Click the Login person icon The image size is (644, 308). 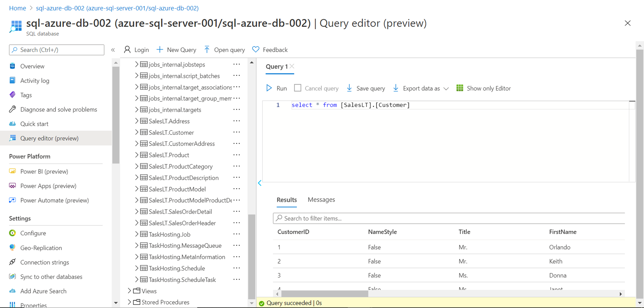coord(127,50)
